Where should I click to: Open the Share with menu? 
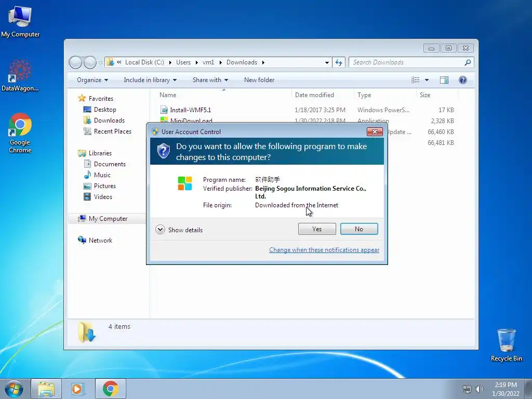click(210, 80)
